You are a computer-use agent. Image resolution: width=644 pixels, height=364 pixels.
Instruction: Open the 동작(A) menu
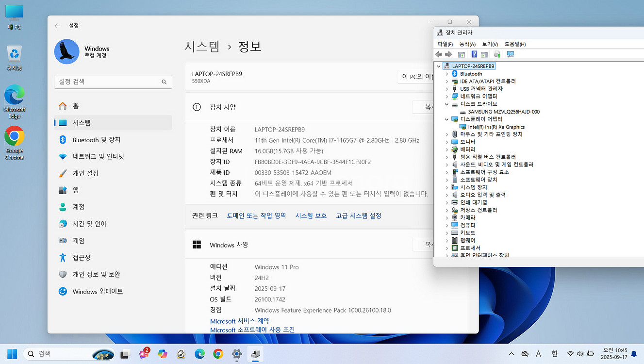point(467,44)
